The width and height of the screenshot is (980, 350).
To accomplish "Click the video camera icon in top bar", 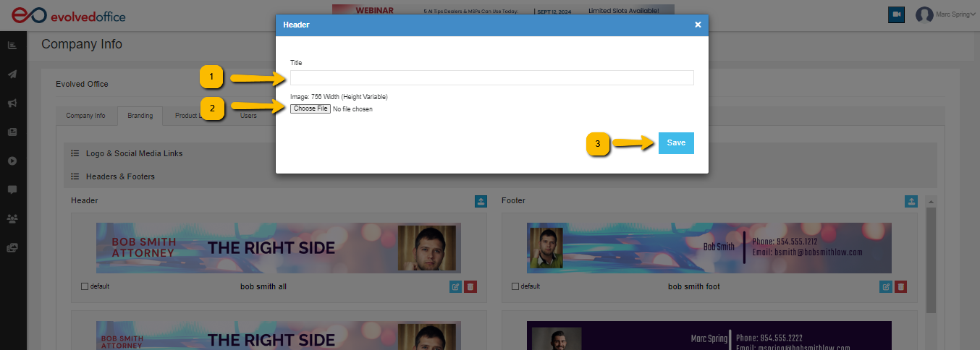I will pos(897,14).
